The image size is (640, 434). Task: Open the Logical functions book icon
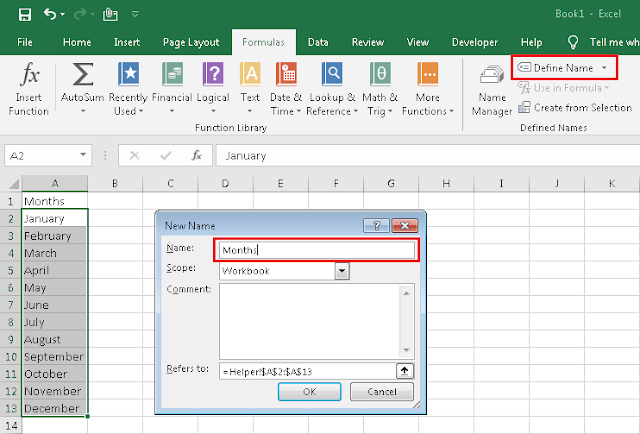coord(213,74)
